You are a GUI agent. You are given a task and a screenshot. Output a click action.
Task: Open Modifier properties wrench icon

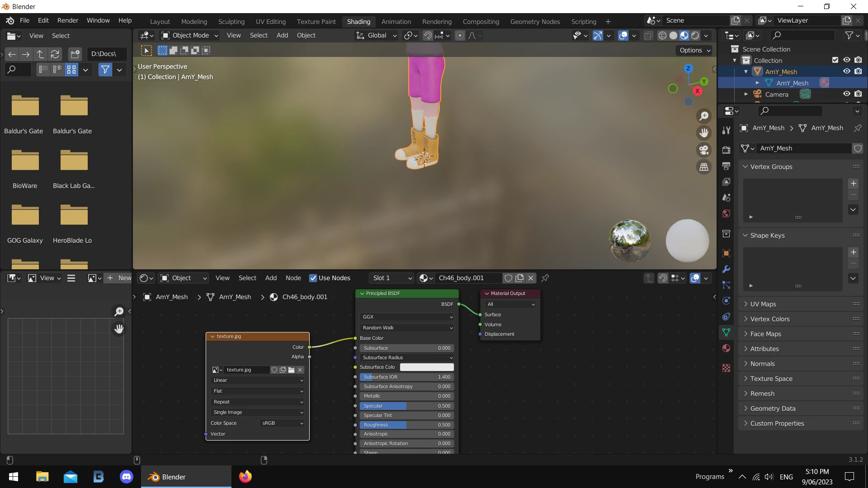point(726,269)
